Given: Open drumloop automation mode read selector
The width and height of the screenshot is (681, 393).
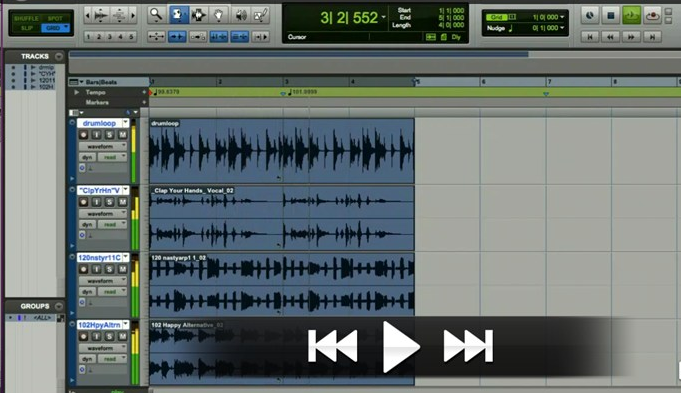Looking at the screenshot, I should (113, 157).
